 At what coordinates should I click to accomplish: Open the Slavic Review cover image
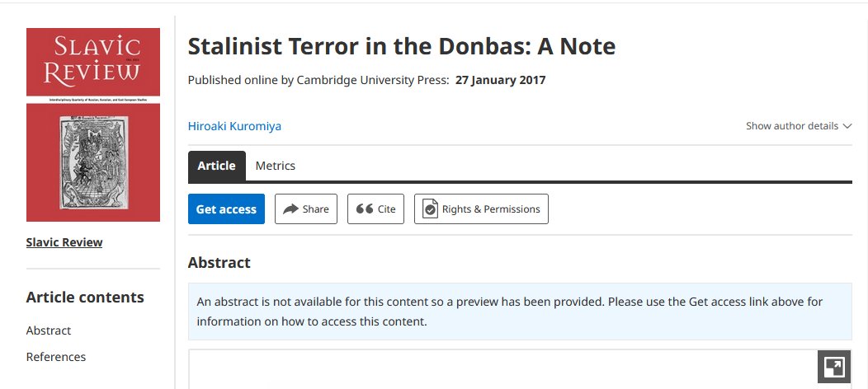pos(93,125)
